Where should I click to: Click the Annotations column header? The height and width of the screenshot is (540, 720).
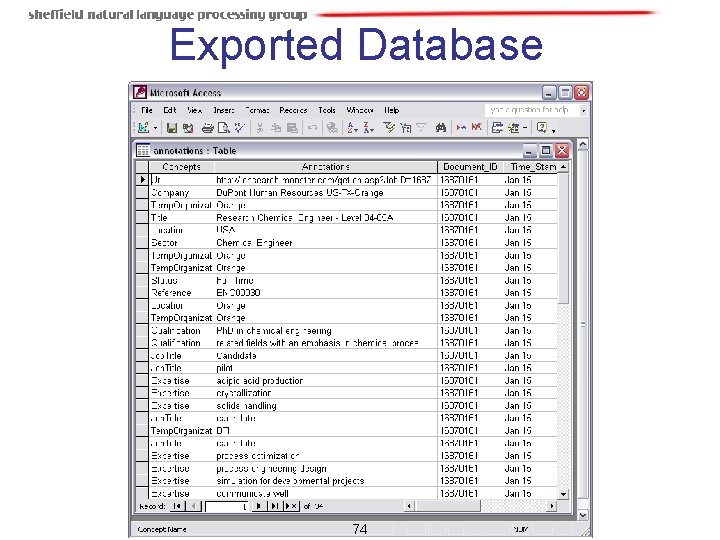(x=326, y=167)
